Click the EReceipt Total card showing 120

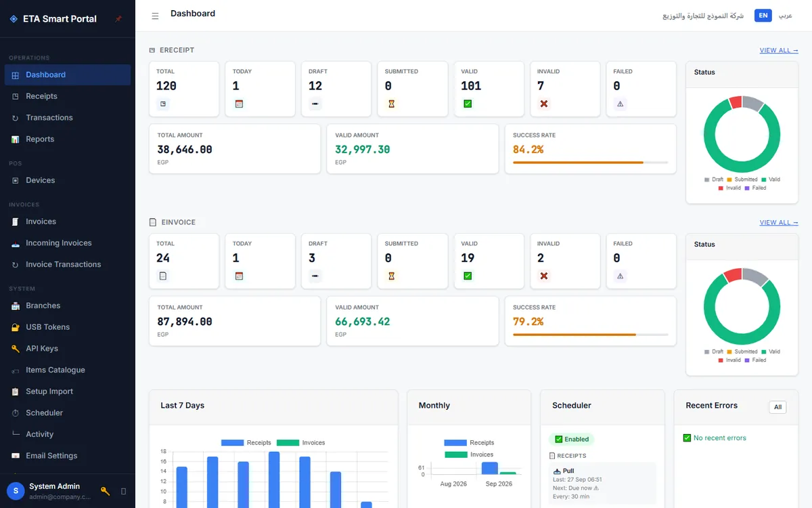184,89
